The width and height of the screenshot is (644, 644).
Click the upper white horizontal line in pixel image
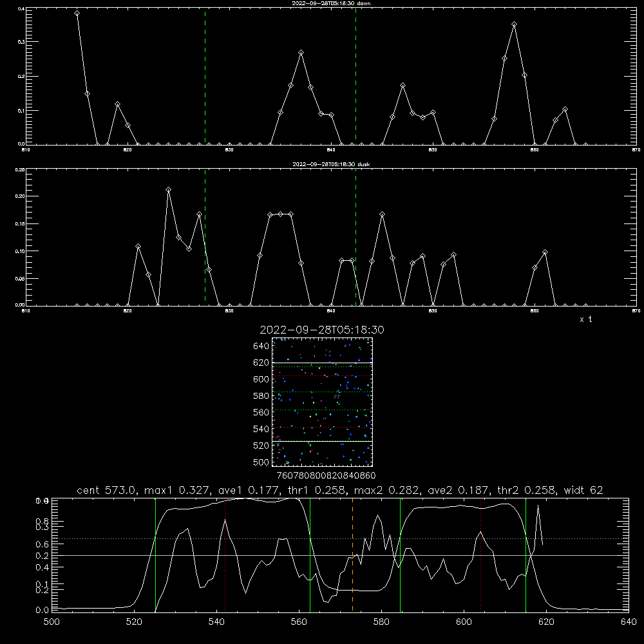tap(322, 363)
